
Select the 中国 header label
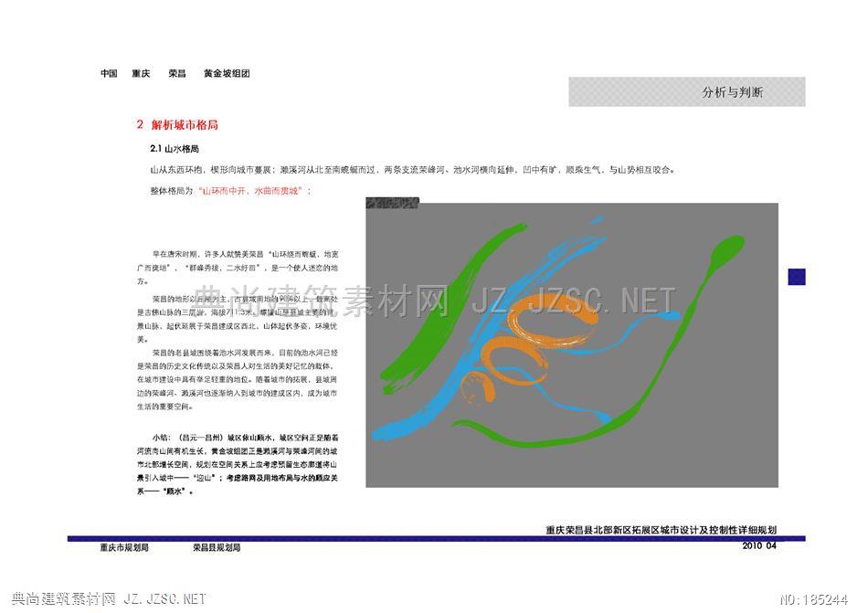[109, 73]
